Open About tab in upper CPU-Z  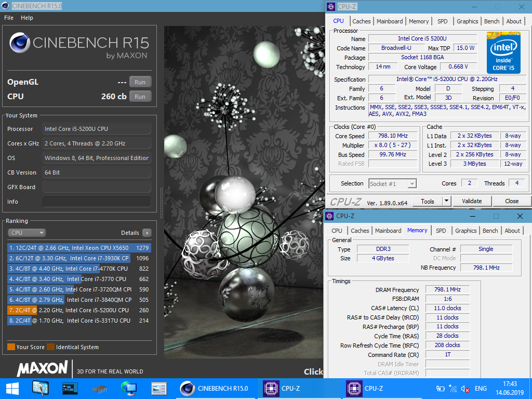pos(514,21)
